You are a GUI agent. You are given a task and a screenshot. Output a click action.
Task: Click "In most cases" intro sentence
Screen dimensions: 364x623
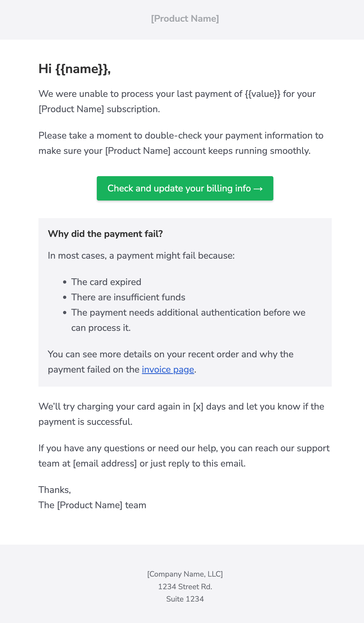[x=141, y=256]
